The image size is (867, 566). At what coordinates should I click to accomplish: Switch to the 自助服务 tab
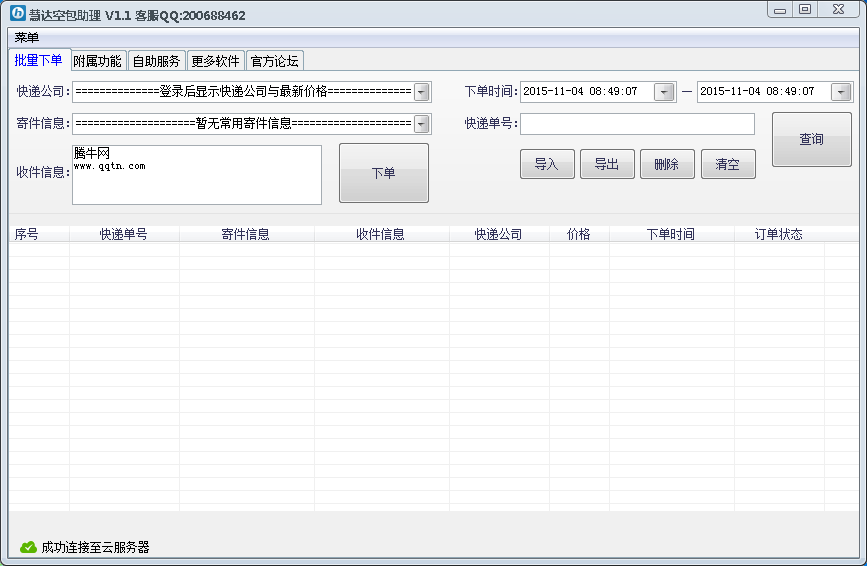point(156,61)
